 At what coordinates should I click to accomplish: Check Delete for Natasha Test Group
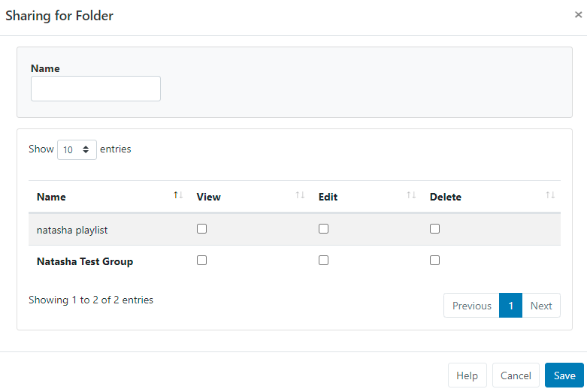[x=434, y=261]
